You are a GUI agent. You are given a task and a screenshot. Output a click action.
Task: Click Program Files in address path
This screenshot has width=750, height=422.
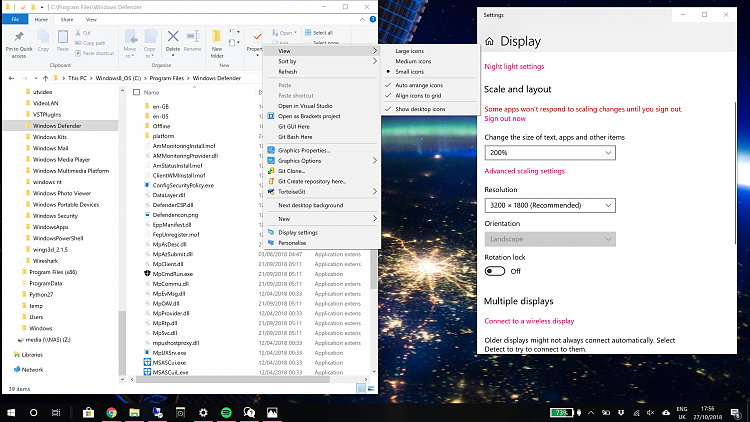point(166,78)
